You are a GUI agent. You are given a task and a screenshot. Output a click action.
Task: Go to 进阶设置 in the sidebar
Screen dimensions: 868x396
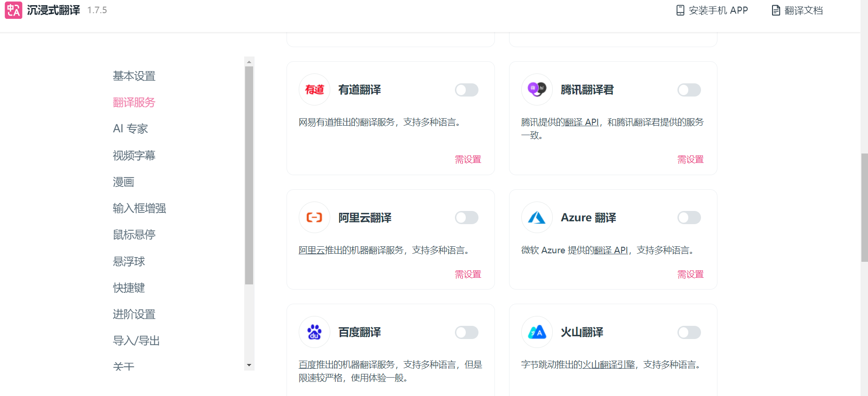tap(134, 314)
